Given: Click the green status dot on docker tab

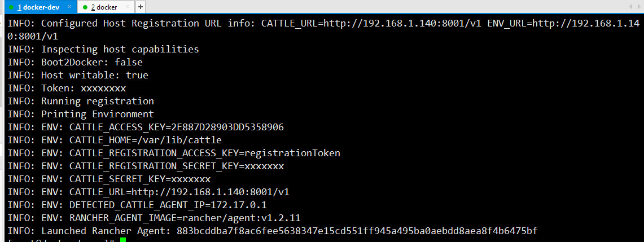Looking at the screenshot, I should [x=85, y=7].
